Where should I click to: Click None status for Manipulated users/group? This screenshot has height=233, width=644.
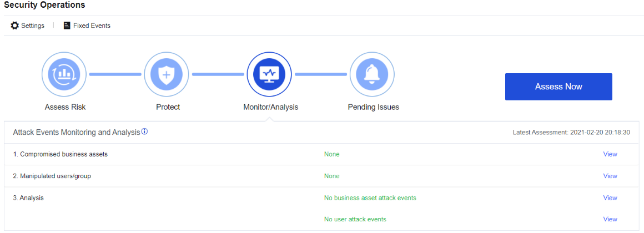(332, 176)
